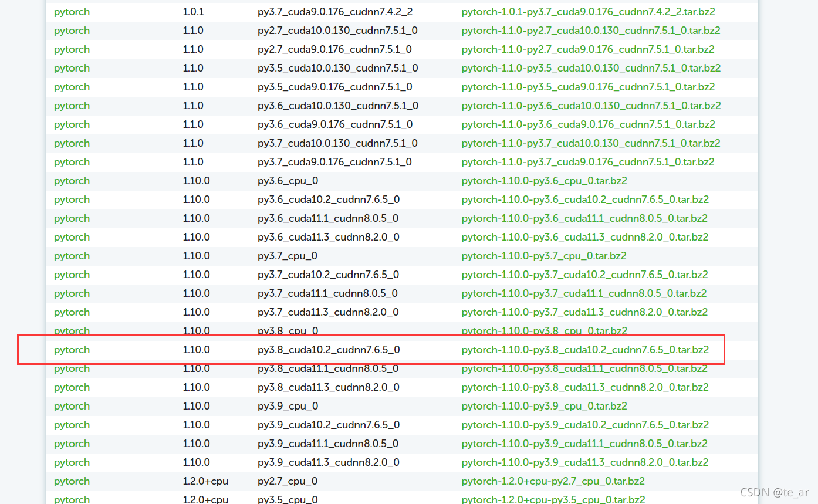
Task: Download pytorch-1.10.0-py3.7_cpu_0.tar.bz2
Action: pyautogui.click(x=544, y=256)
